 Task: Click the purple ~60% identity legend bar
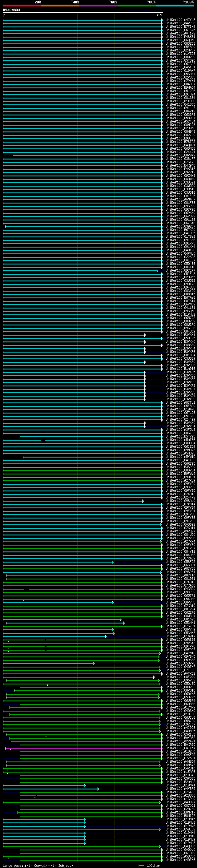tap(98, 6)
